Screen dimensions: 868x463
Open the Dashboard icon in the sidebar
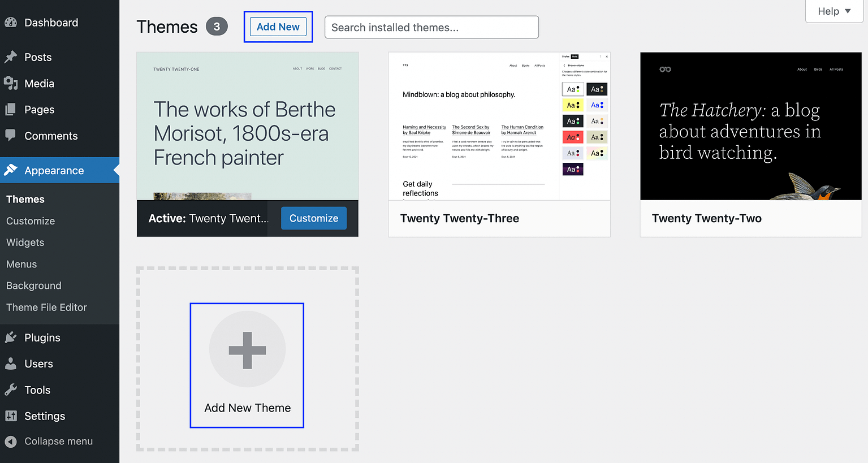coord(11,22)
